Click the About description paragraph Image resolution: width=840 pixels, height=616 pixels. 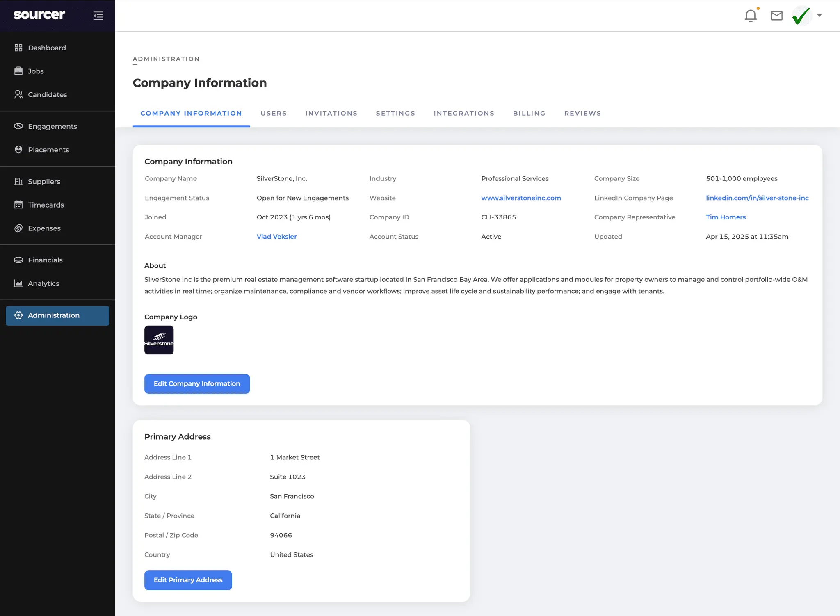tap(476, 285)
